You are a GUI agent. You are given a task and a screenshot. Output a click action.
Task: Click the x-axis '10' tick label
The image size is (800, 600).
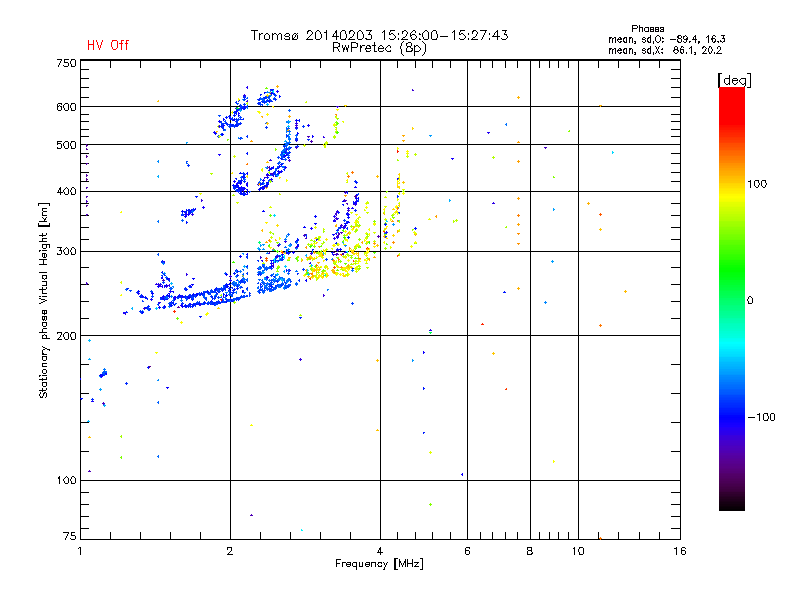click(578, 551)
